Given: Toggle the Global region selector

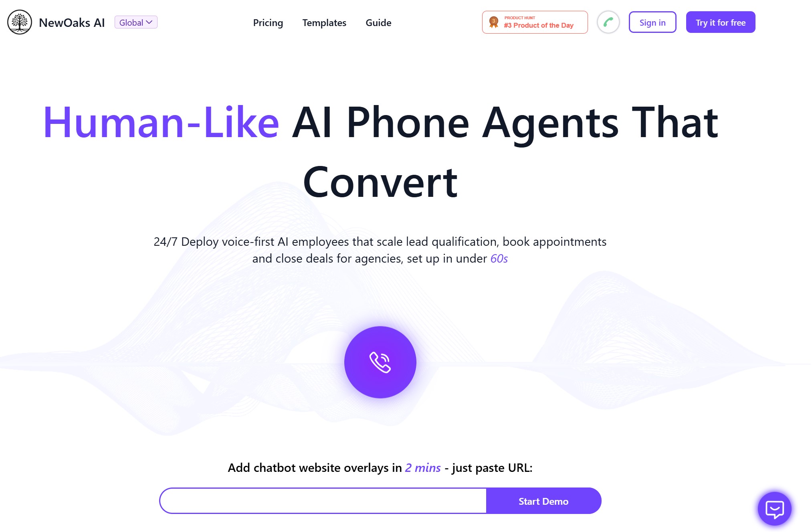Looking at the screenshot, I should pos(135,22).
